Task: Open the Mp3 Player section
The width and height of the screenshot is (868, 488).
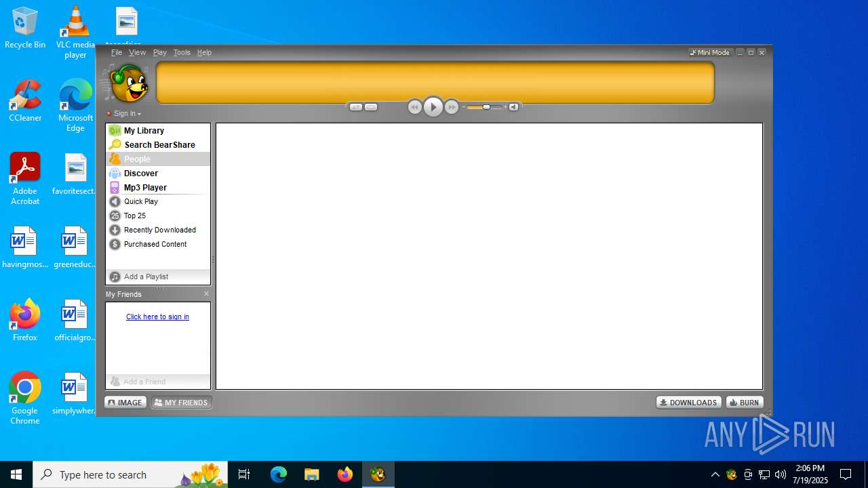Action: (157, 187)
